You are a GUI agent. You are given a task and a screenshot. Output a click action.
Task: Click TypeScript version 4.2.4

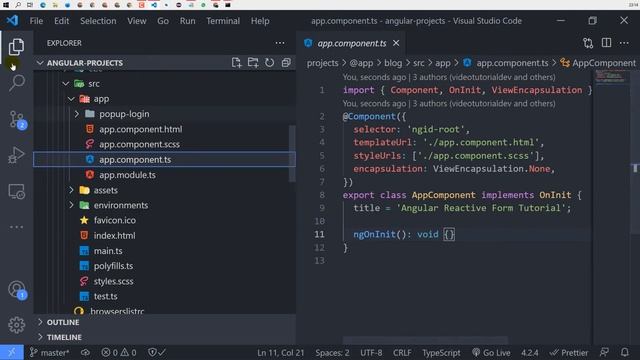(529, 352)
